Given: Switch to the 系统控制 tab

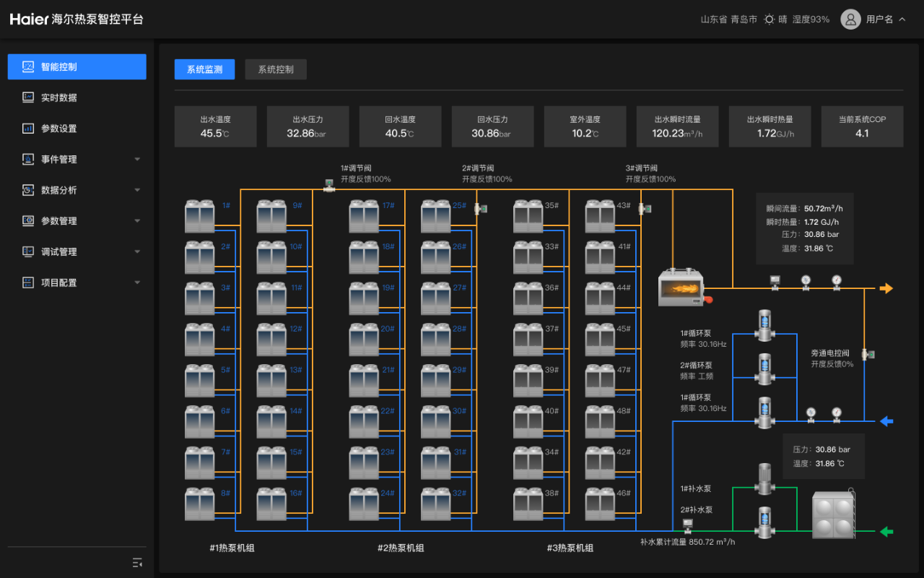Looking at the screenshot, I should pos(276,69).
